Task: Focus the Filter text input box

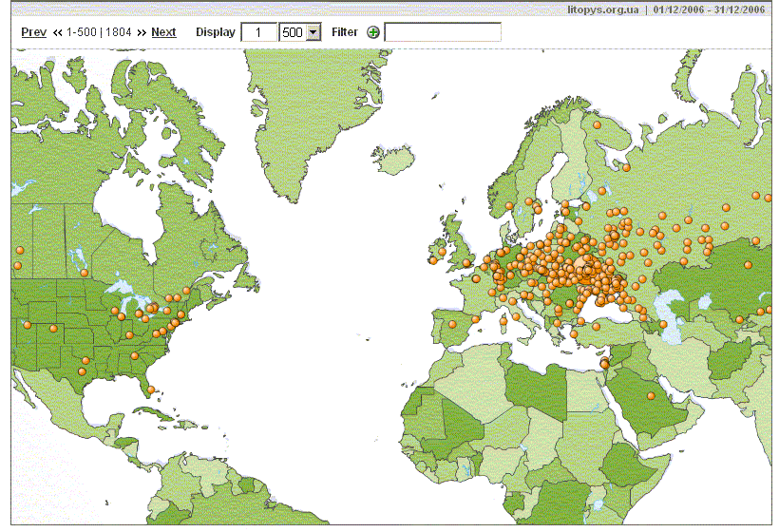Action: pyautogui.click(x=443, y=32)
